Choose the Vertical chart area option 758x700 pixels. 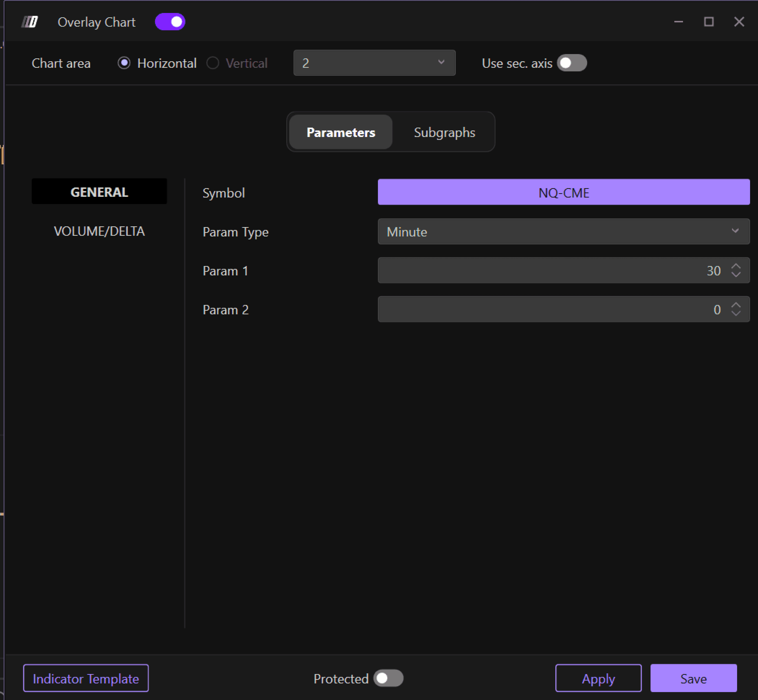click(213, 63)
